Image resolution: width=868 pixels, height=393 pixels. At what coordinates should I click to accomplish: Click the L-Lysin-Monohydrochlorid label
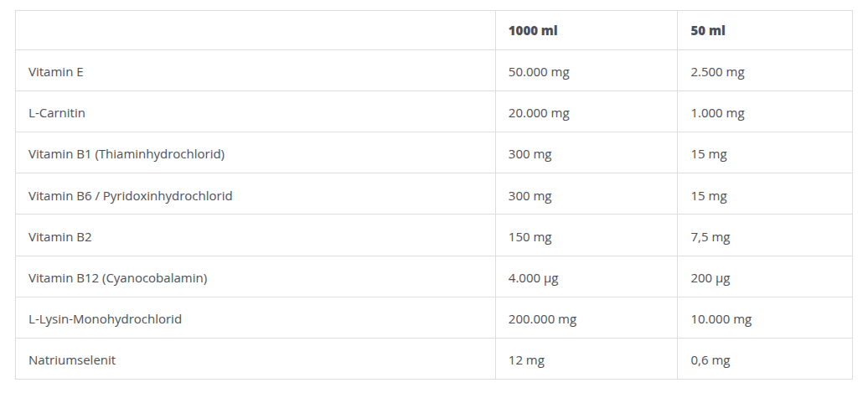pos(106,319)
